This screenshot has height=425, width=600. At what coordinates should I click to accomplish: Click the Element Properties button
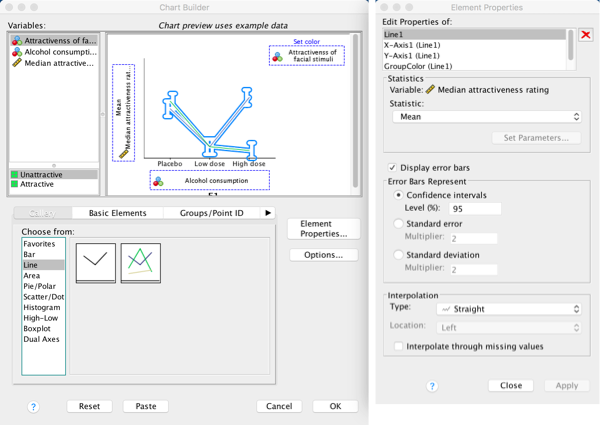pos(322,228)
